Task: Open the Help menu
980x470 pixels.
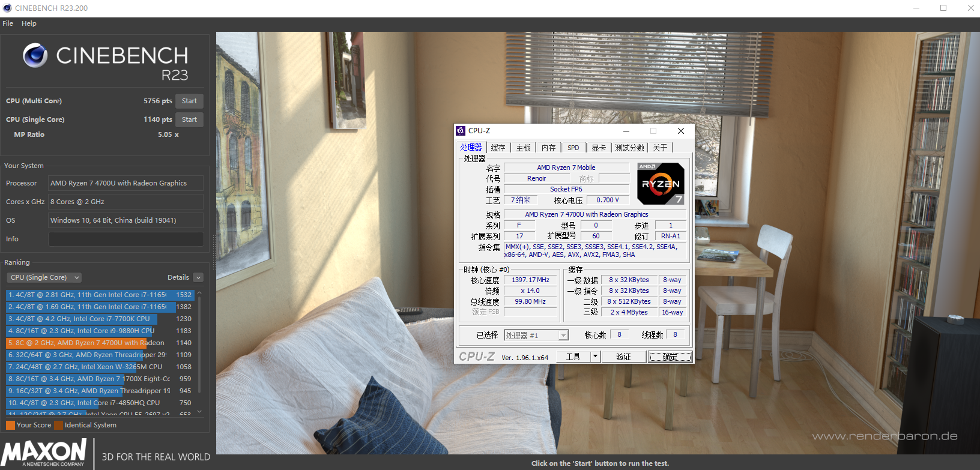Action: (29, 23)
